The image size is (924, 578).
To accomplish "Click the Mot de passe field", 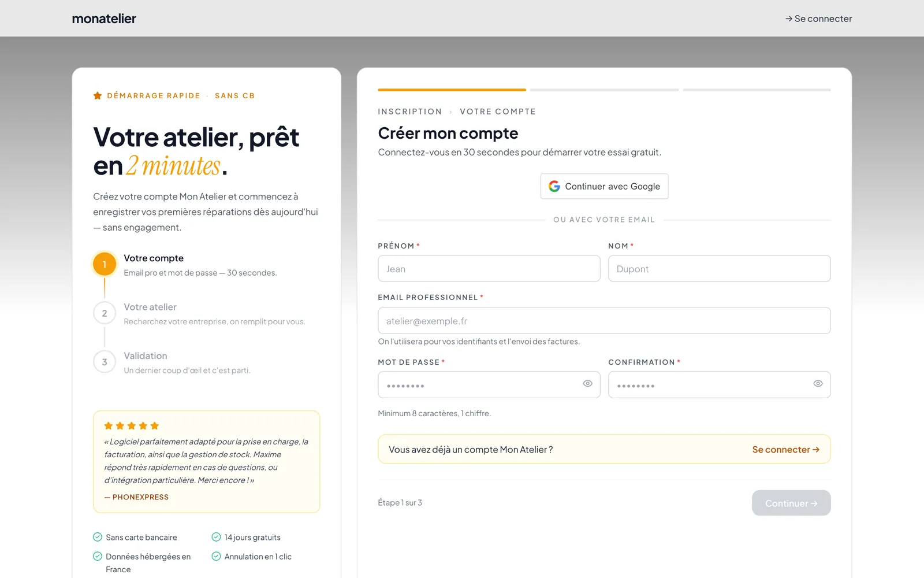I will [x=489, y=384].
